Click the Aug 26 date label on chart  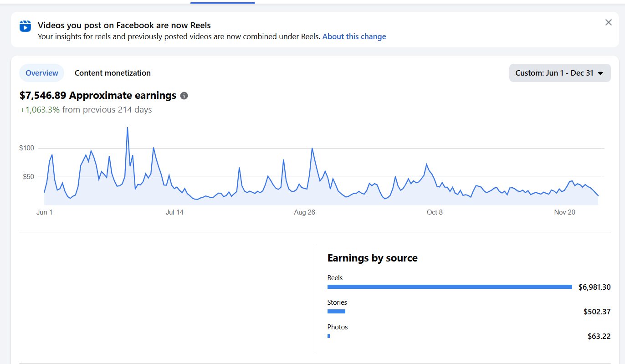pos(304,212)
